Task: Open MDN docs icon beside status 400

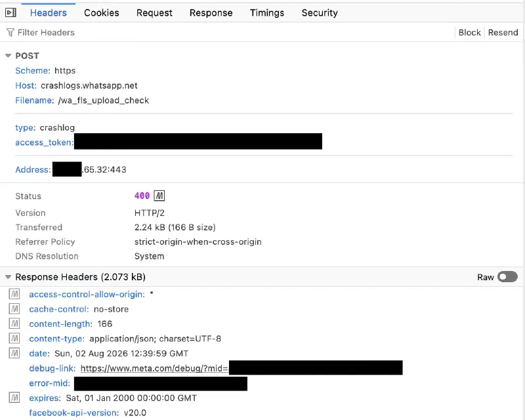Action: coord(159,196)
